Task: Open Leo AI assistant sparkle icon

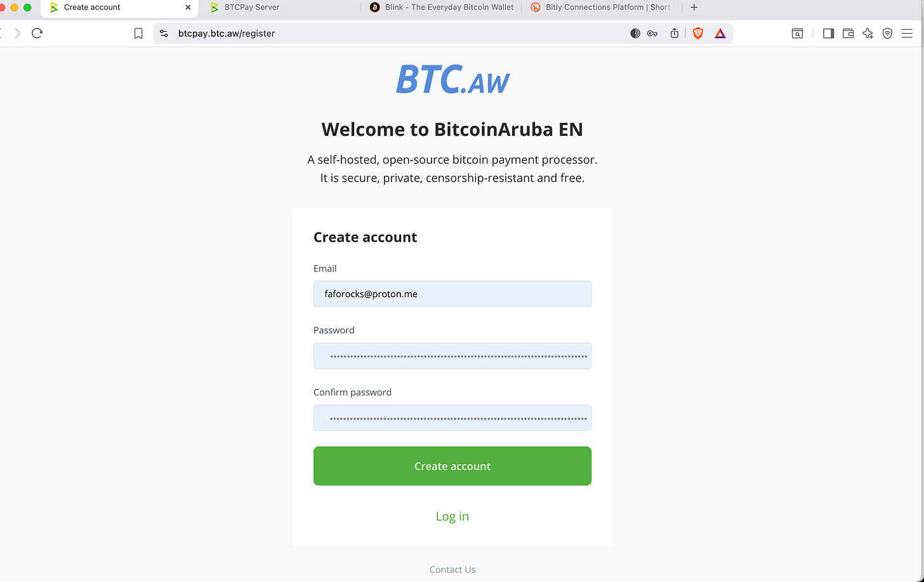Action: (868, 34)
